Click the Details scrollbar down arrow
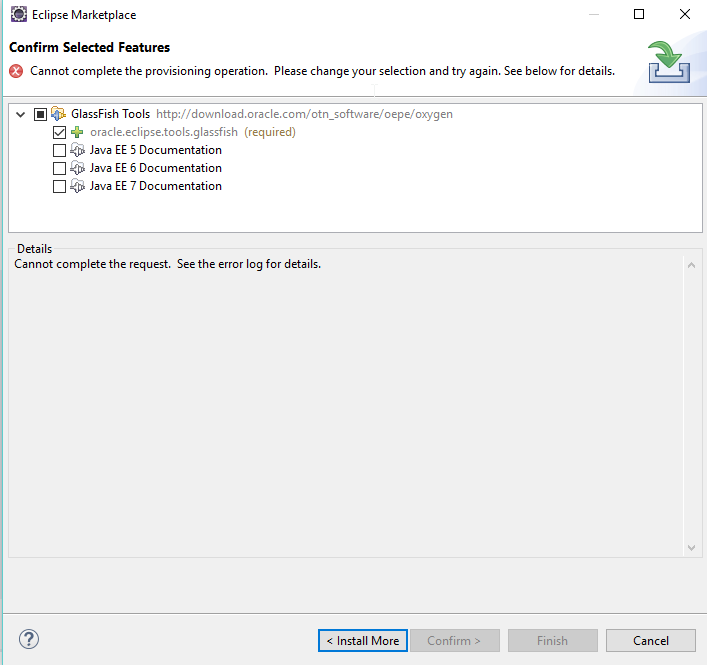 coord(691,548)
